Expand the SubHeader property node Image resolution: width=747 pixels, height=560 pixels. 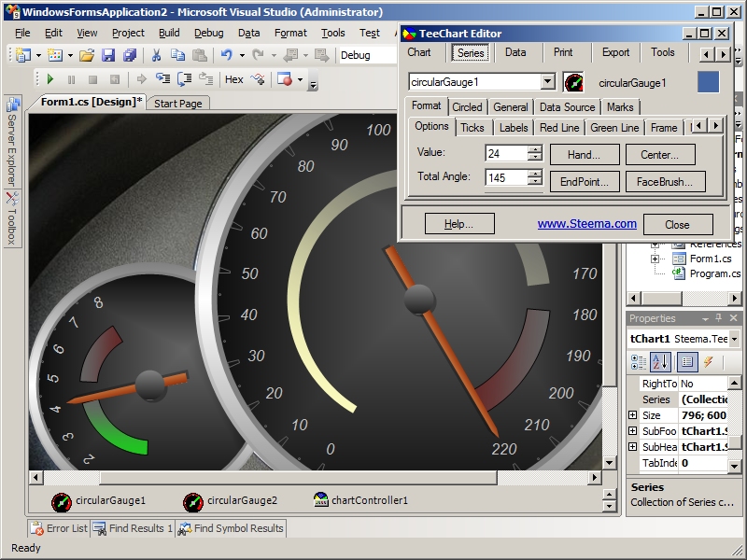click(x=633, y=447)
